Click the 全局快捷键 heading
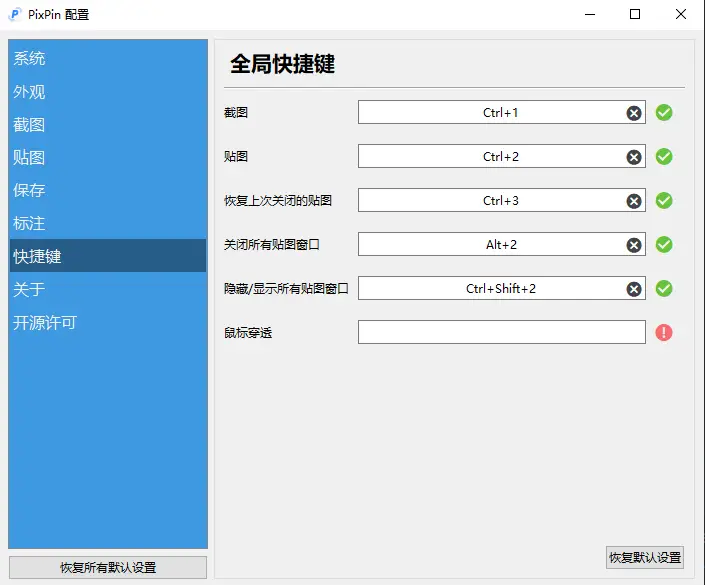 point(282,64)
